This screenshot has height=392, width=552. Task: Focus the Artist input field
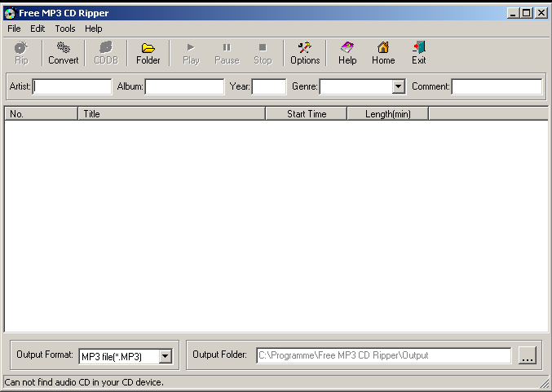(x=73, y=86)
